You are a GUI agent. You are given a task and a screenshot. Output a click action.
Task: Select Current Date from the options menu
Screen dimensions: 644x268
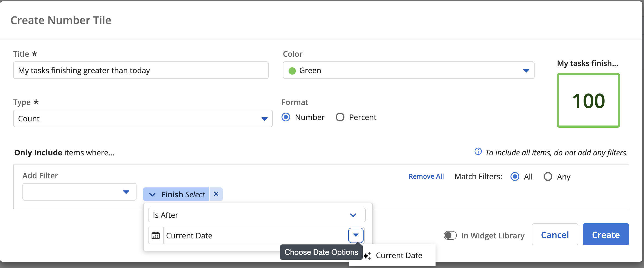point(399,256)
